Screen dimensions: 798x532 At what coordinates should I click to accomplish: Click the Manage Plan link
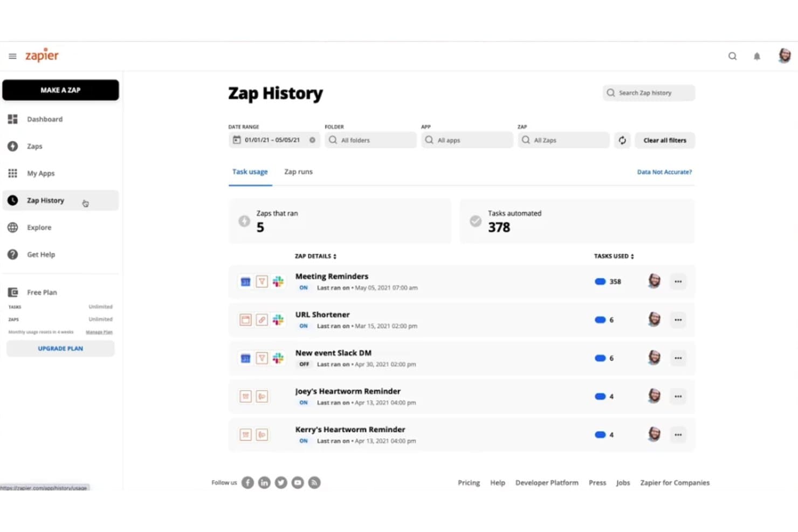pos(99,332)
